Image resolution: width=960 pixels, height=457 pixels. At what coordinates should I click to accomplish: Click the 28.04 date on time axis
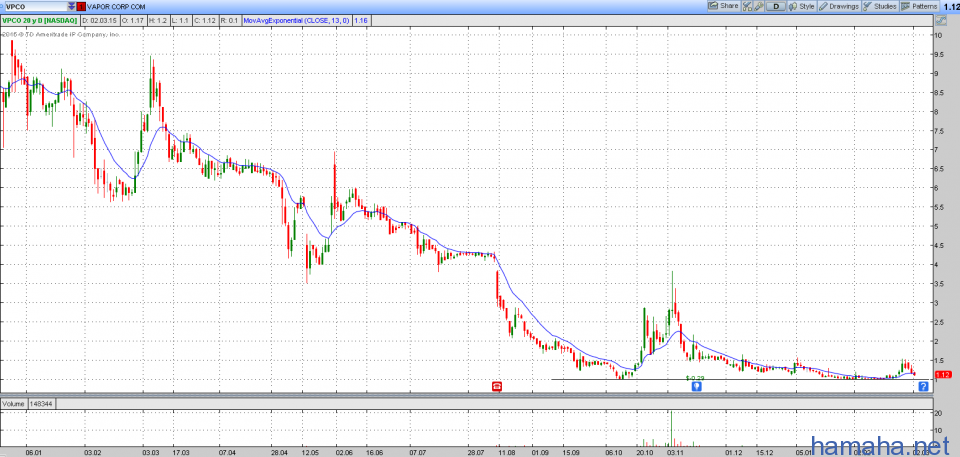click(281, 452)
